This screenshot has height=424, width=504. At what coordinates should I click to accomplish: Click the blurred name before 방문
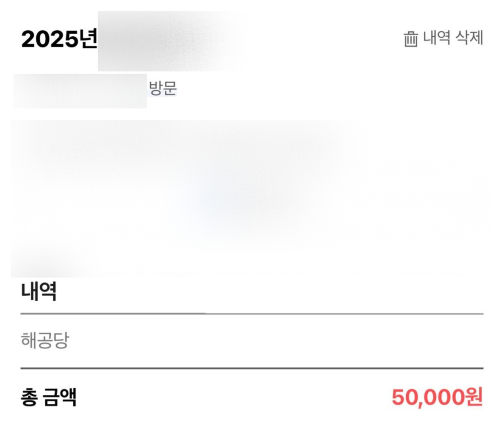(80, 91)
